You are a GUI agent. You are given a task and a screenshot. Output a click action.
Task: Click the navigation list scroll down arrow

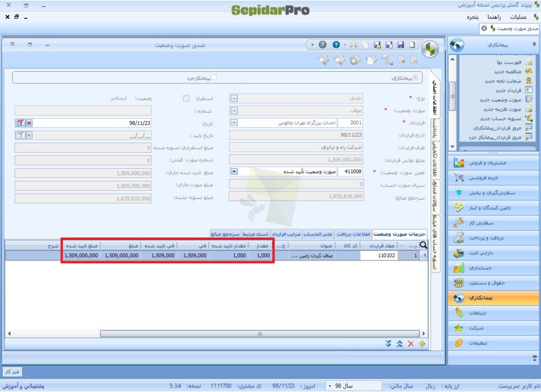453,147
